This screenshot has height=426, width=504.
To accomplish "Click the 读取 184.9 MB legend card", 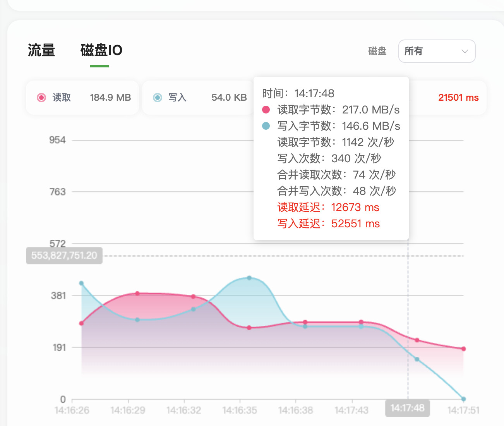I will click(82, 98).
